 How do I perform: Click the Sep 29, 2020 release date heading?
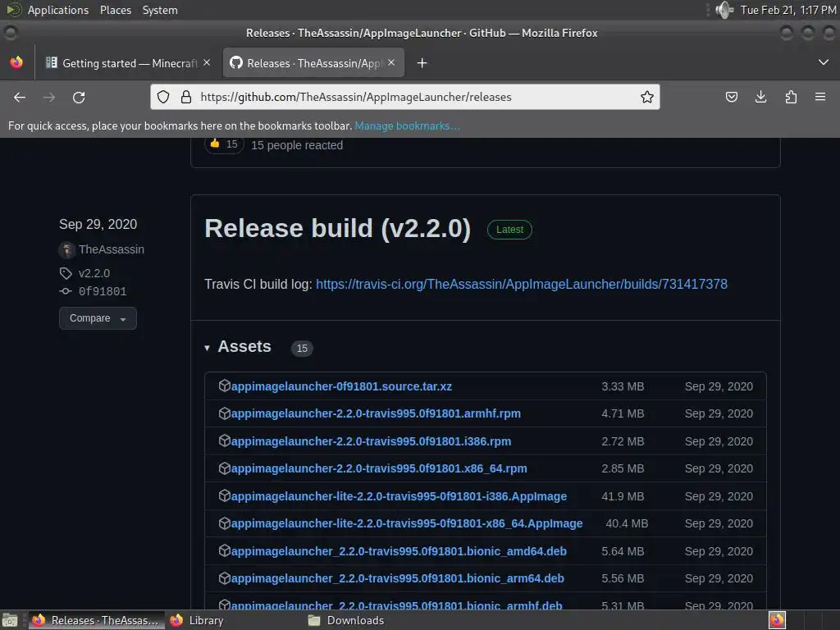(x=98, y=225)
